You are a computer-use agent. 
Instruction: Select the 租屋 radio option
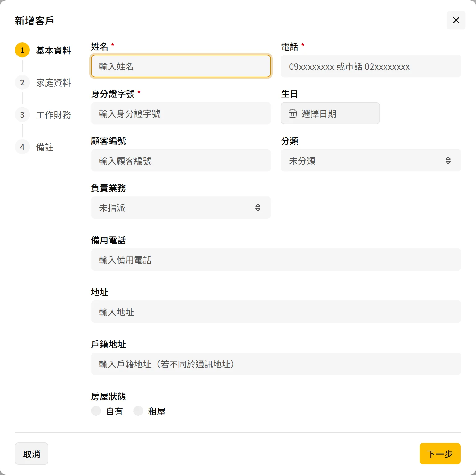138,411
